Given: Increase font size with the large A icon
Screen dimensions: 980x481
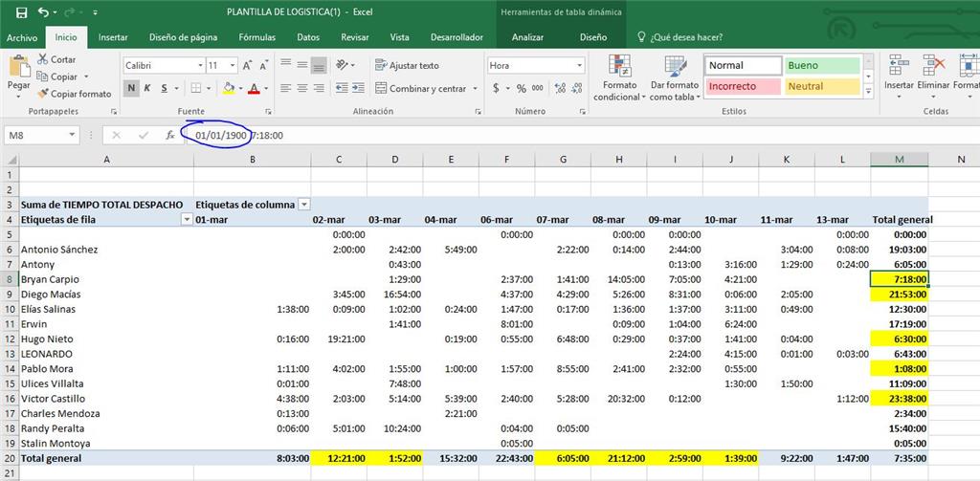Looking at the screenshot, I should point(248,65).
